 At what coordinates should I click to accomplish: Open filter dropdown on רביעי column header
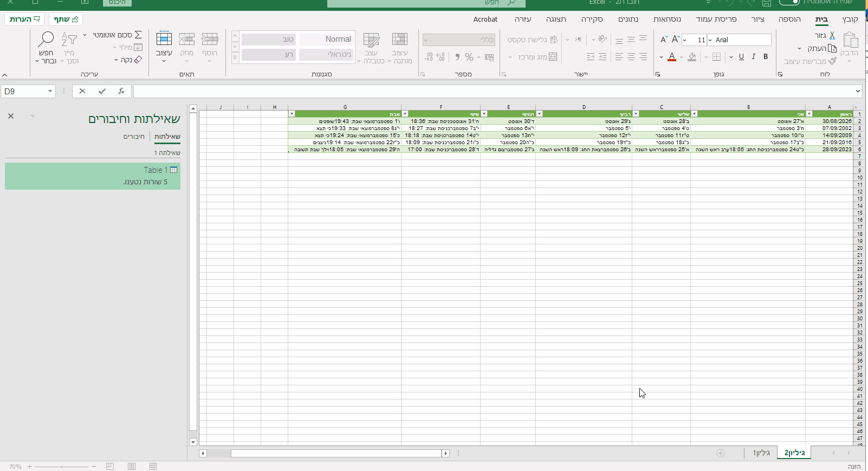coord(540,114)
